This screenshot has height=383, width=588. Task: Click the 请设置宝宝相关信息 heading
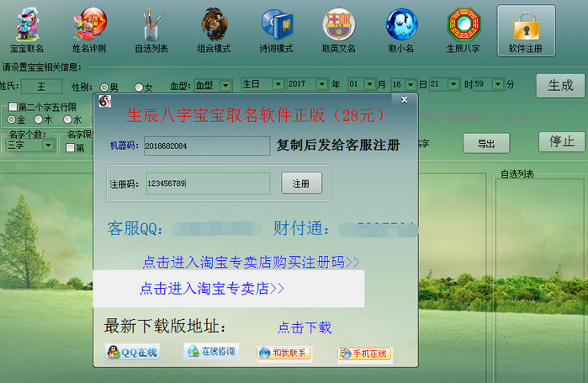41,67
